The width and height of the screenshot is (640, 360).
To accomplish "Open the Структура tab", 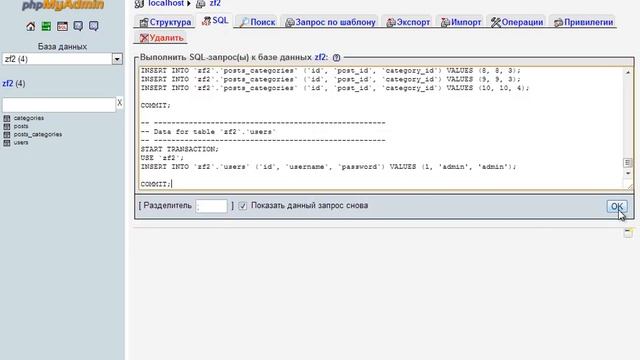I will pos(165,22).
